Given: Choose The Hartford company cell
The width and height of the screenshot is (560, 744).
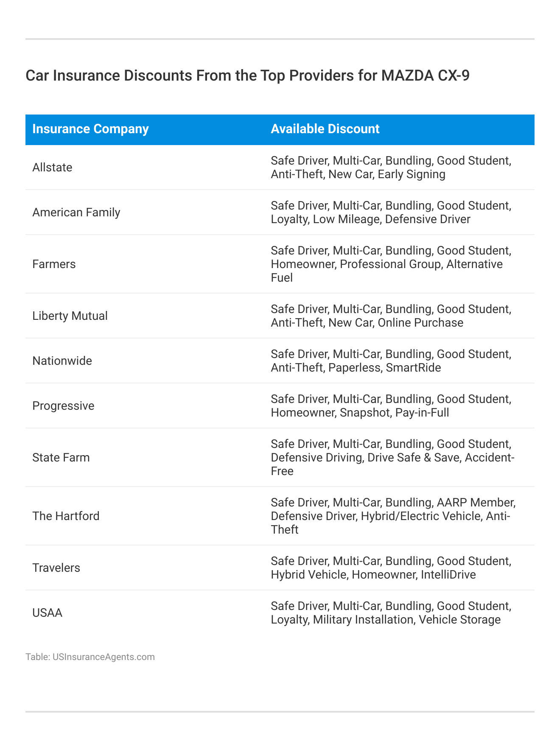Looking at the screenshot, I should tap(66, 516).
